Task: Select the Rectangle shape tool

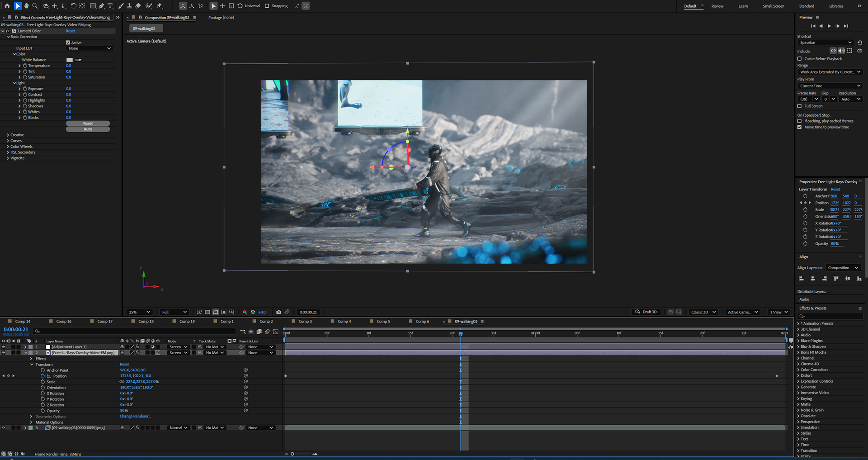Action: (x=93, y=6)
